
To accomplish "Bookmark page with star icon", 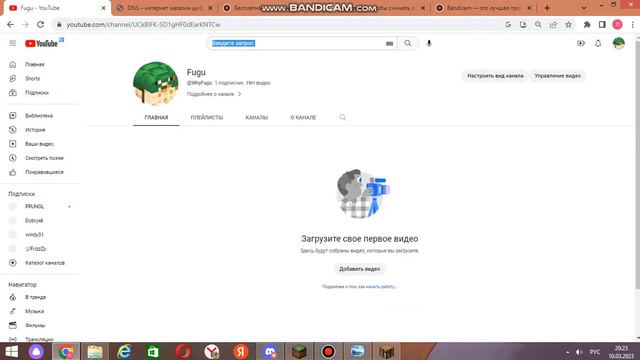I will tap(568, 24).
